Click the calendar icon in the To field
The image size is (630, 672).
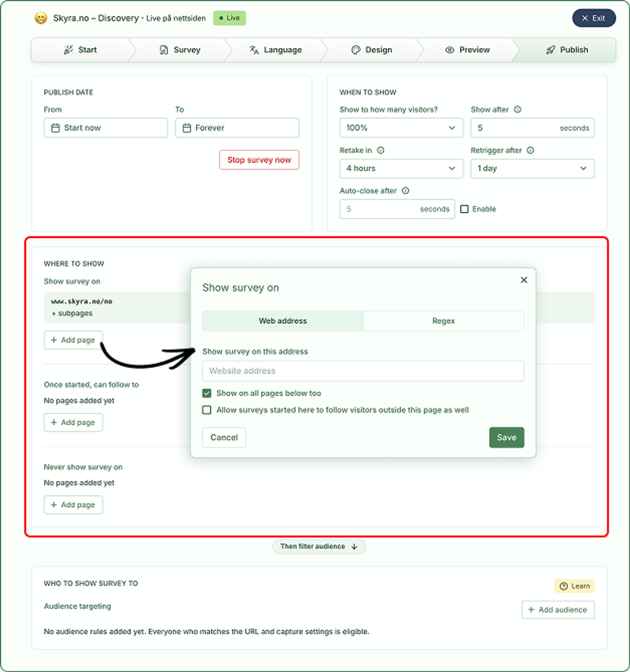click(x=187, y=128)
